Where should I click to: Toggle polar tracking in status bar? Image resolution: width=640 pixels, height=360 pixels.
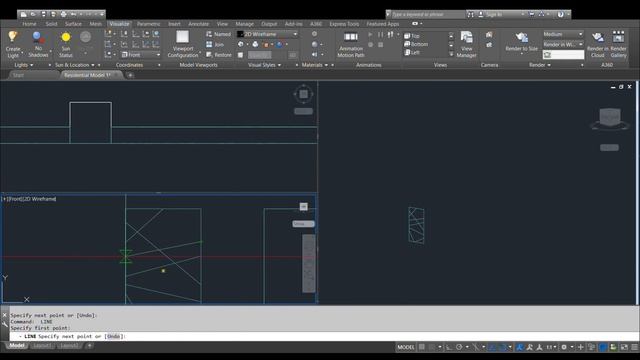click(x=459, y=347)
